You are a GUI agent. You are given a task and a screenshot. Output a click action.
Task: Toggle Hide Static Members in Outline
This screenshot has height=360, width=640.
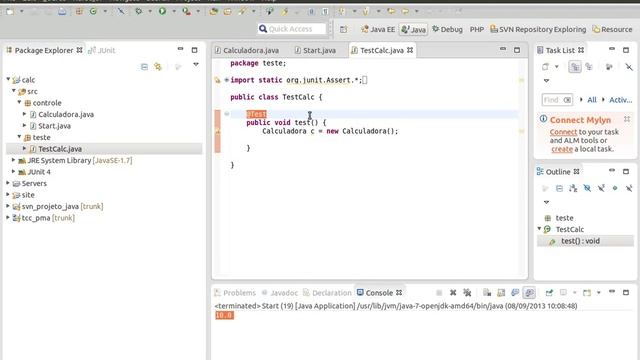coord(601,188)
